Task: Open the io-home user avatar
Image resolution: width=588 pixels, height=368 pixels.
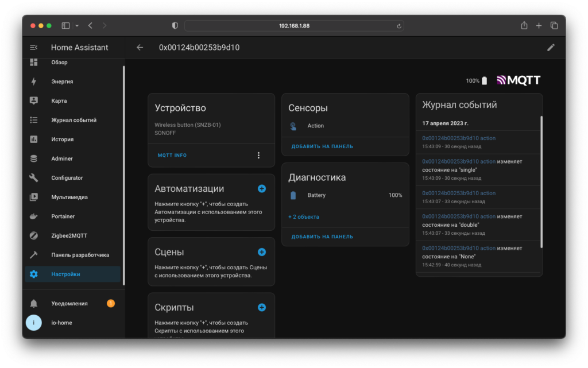Action: pos(34,323)
